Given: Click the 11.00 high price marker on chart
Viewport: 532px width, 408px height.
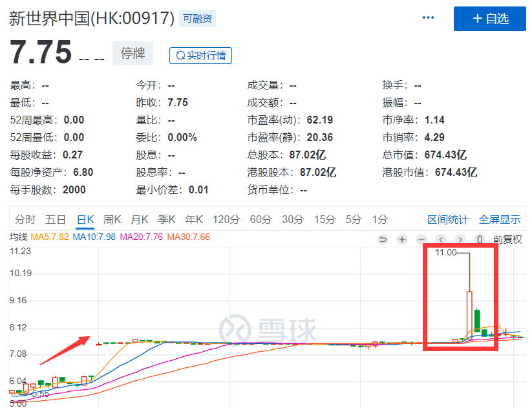Looking at the screenshot, I should [x=446, y=253].
